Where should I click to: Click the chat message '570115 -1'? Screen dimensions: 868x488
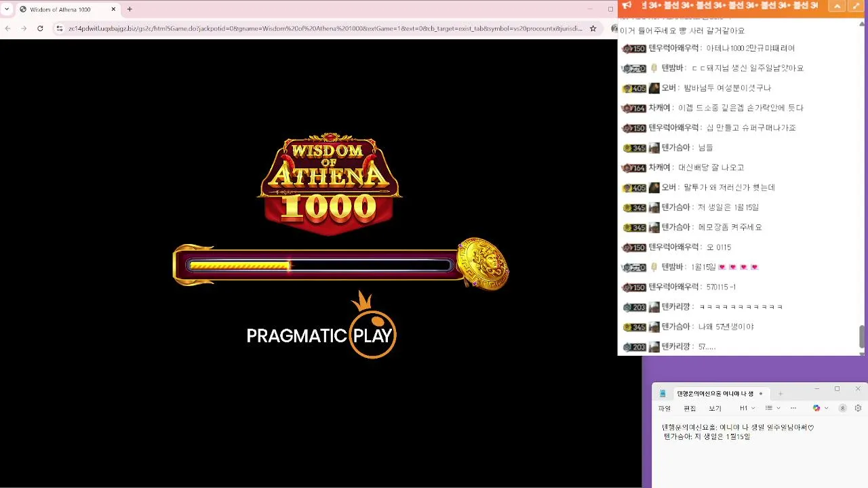pyautogui.click(x=721, y=287)
